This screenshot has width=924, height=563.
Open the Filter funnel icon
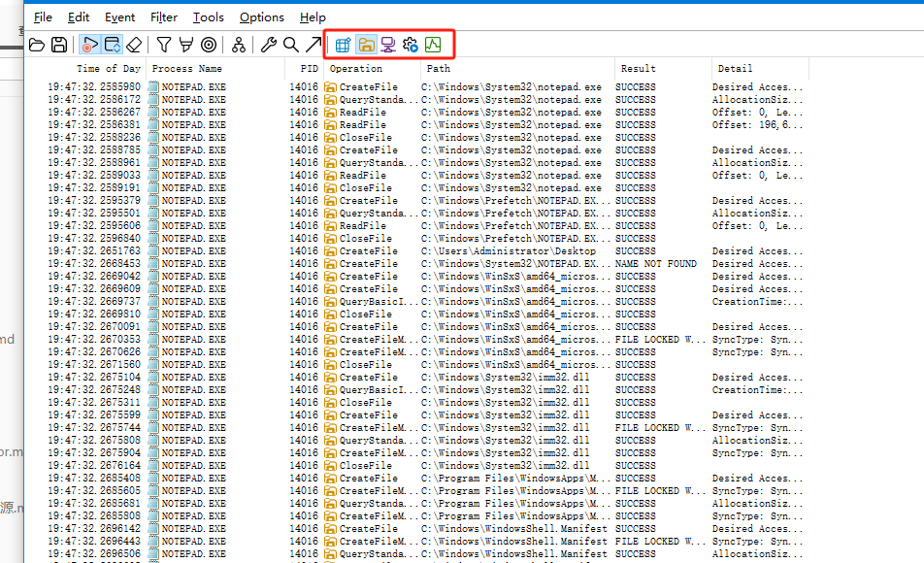pos(164,45)
